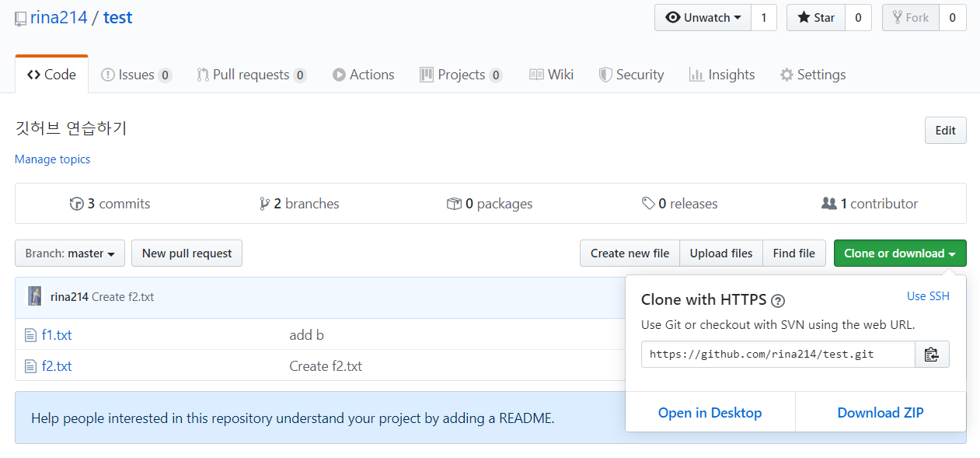
Task: Open the Security tab
Action: point(632,75)
